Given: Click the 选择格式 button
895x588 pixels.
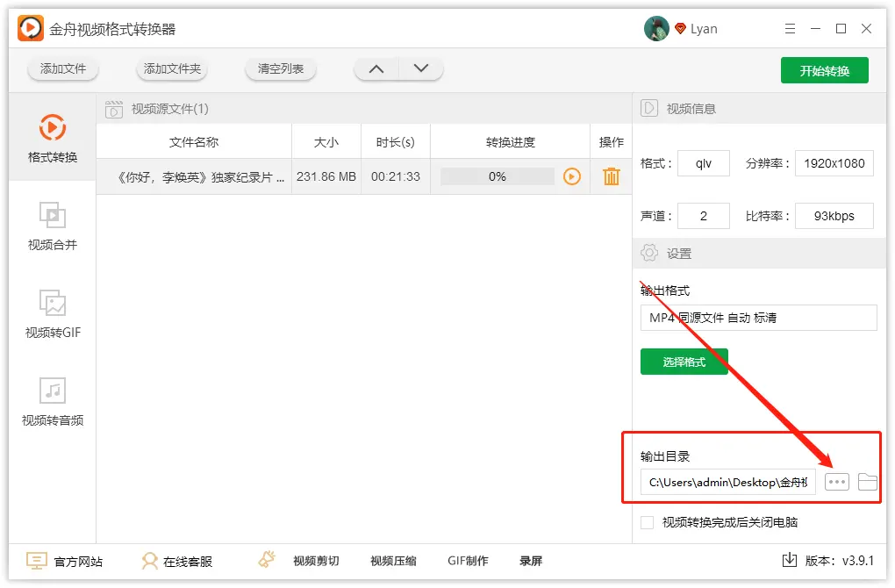Looking at the screenshot, I should 684,362.
